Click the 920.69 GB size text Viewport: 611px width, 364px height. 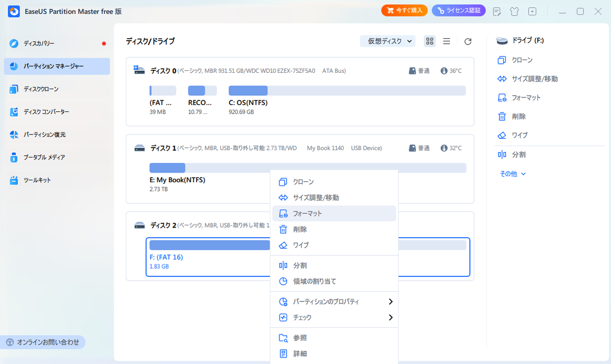[x=241, y=112]
